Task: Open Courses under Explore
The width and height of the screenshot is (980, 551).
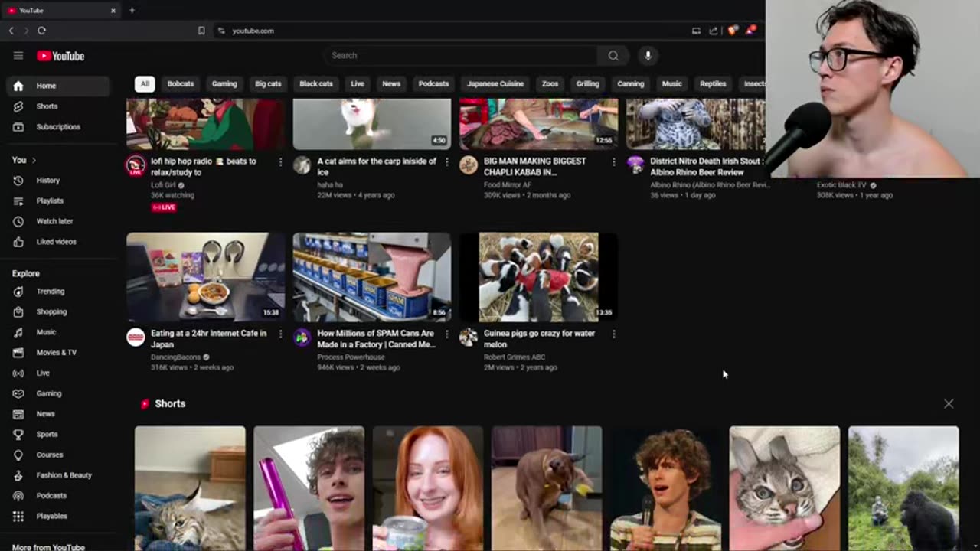Action: click(x=58, y=455)
